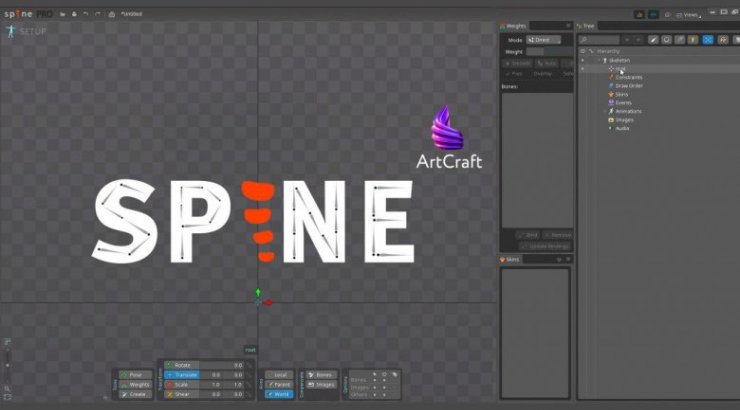Select Skins node in the Tree
Viewport: 740px width, 410px height.
(x=618, y=94)
